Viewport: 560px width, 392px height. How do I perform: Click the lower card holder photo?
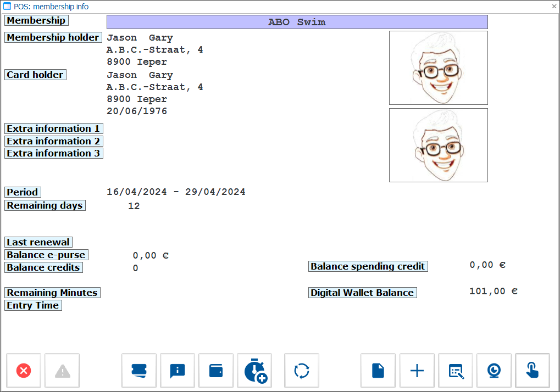pos(438,145)
